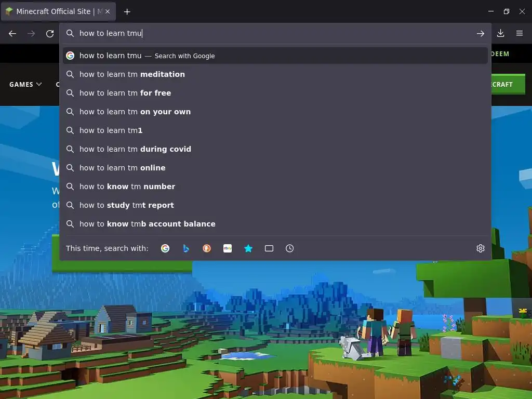Search this time with DuckDuckGo icon
Screen dimensions: 532x399
[207, 248]
